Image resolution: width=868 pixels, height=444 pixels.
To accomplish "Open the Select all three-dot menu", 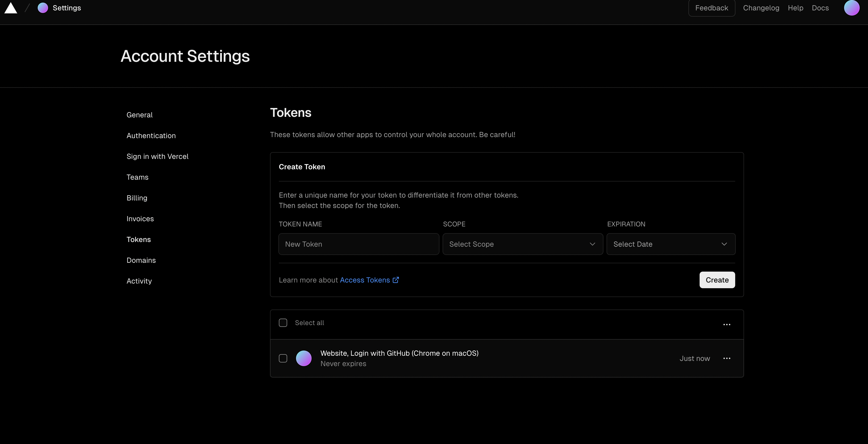I will tap(726, 325).
